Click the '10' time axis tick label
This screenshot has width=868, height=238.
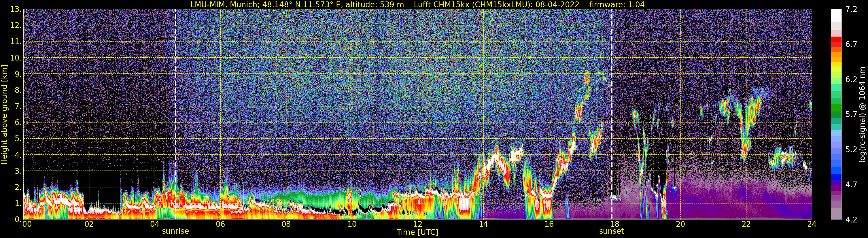pos(352,224)
